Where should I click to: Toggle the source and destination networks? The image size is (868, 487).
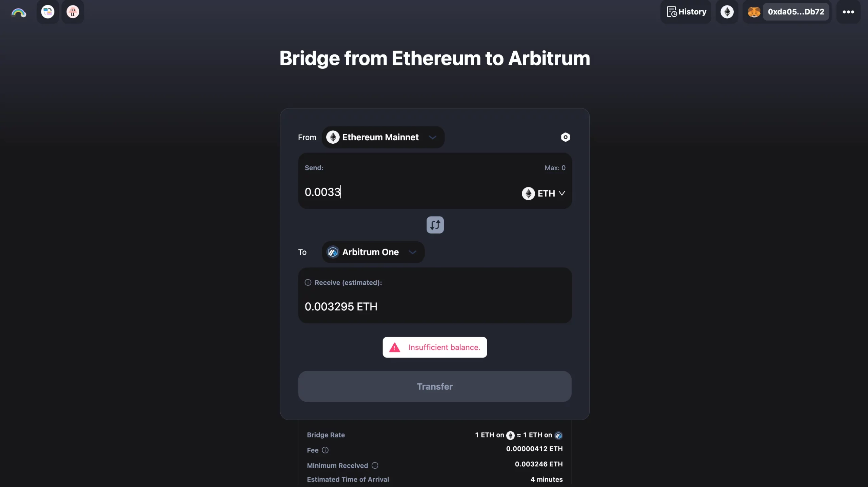point(435,225)
